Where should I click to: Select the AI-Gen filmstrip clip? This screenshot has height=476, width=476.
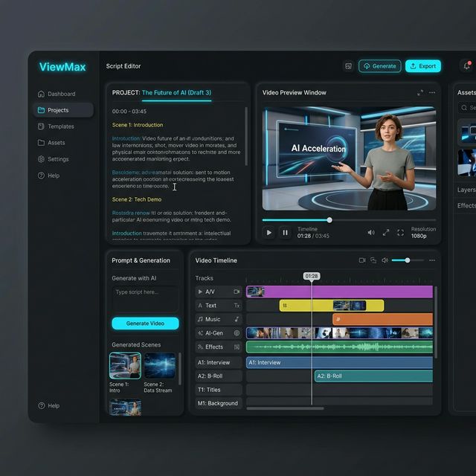click(x=339, y=333)
